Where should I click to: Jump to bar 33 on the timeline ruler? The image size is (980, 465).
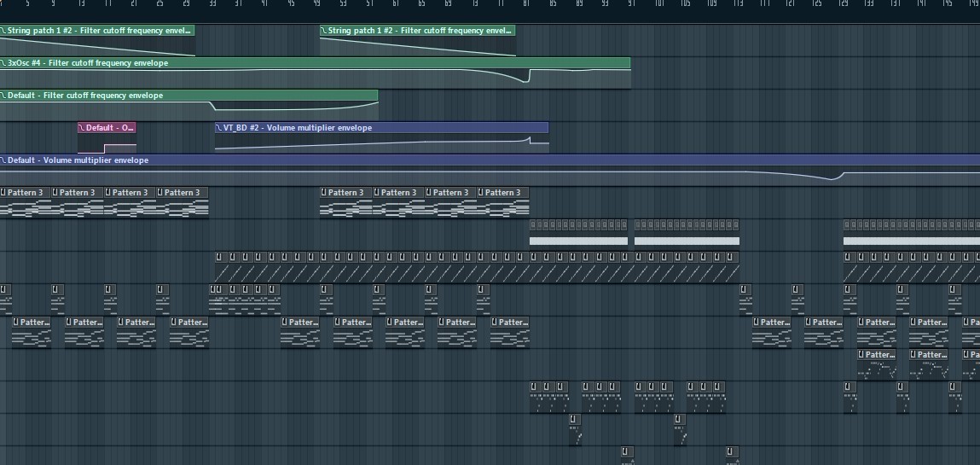(212, 4)
